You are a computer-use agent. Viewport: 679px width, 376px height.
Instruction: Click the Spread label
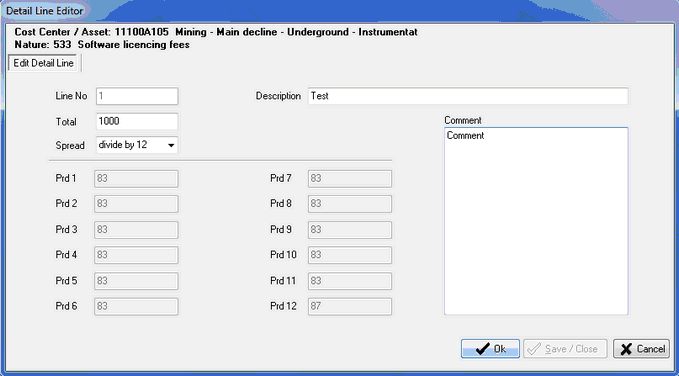(x=70, y=146)
